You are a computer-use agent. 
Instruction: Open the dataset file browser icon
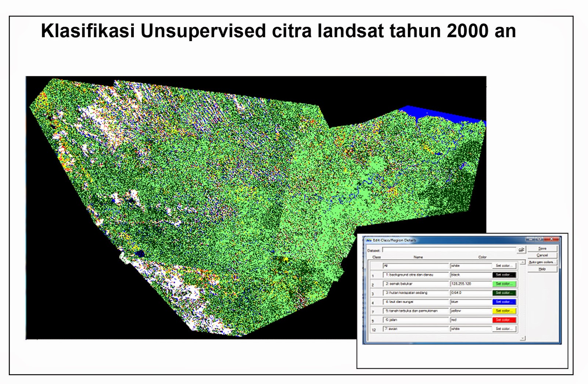pos(522,249)
